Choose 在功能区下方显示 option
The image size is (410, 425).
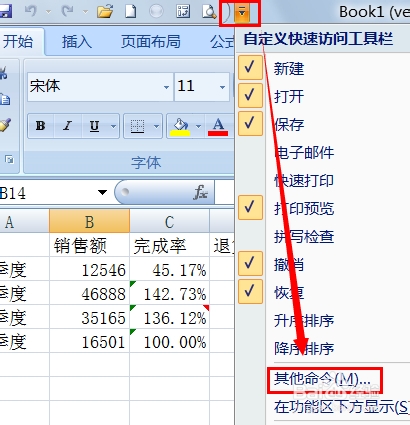[341, 407]
